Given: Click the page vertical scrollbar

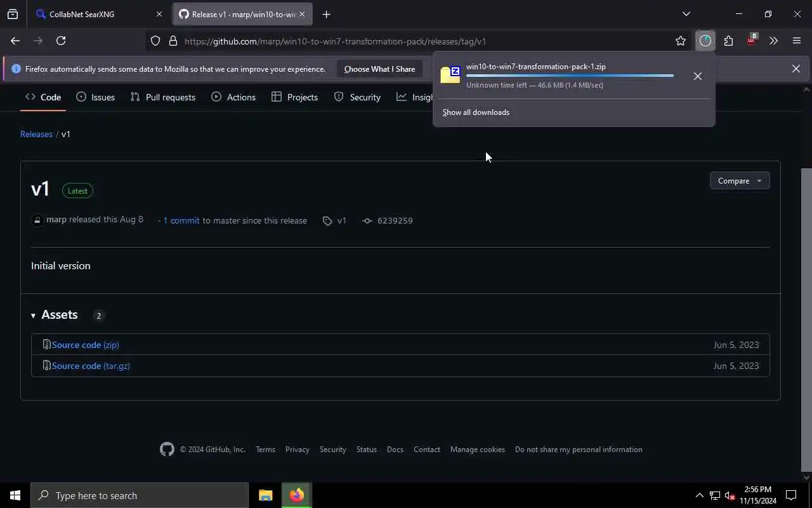Looking at the screenshot, I should click(806, 319).
